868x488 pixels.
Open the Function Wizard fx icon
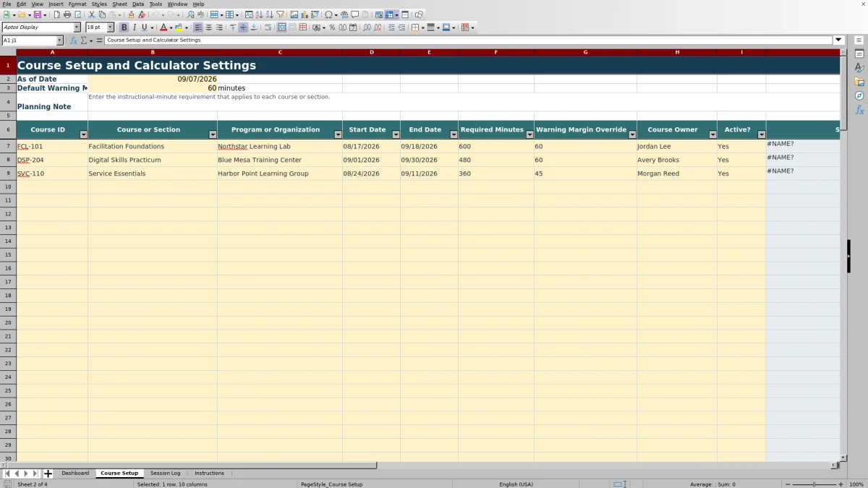pos(74,40)
